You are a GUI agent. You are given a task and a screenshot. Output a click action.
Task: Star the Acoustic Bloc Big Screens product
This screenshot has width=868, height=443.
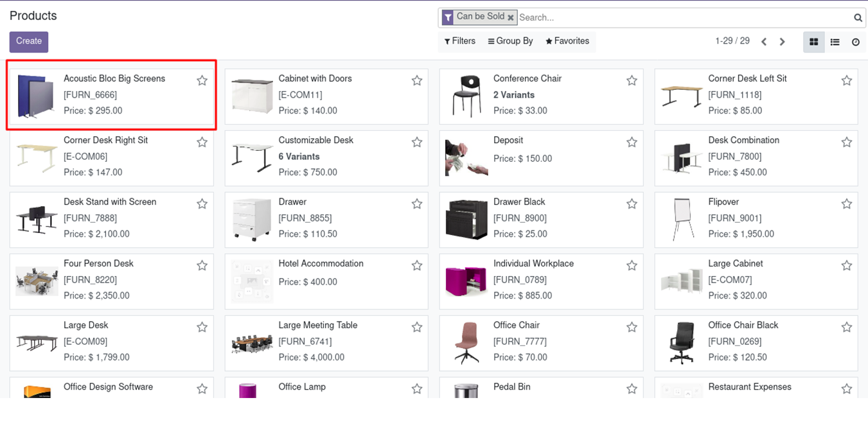(202, 80)
